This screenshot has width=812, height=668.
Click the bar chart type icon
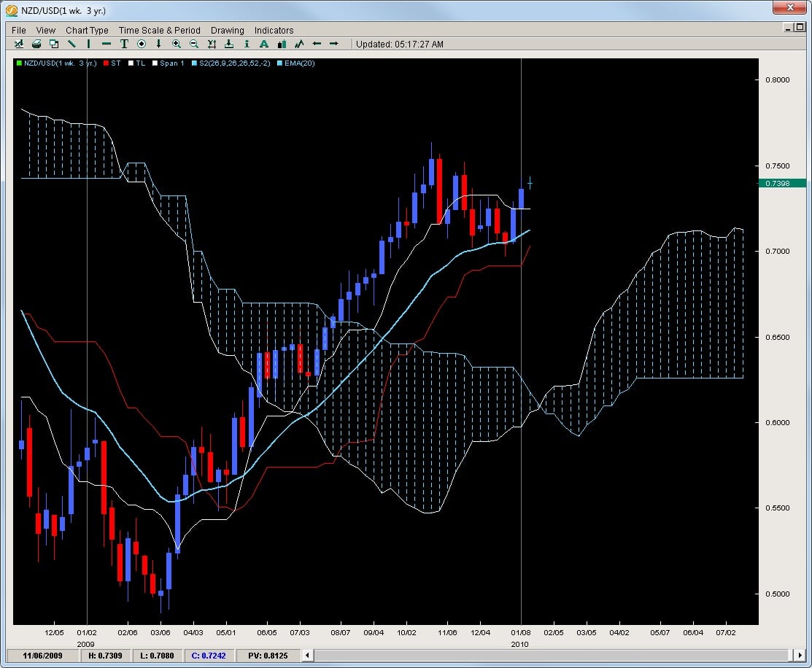pyautogui.click(x=282, y=44)
